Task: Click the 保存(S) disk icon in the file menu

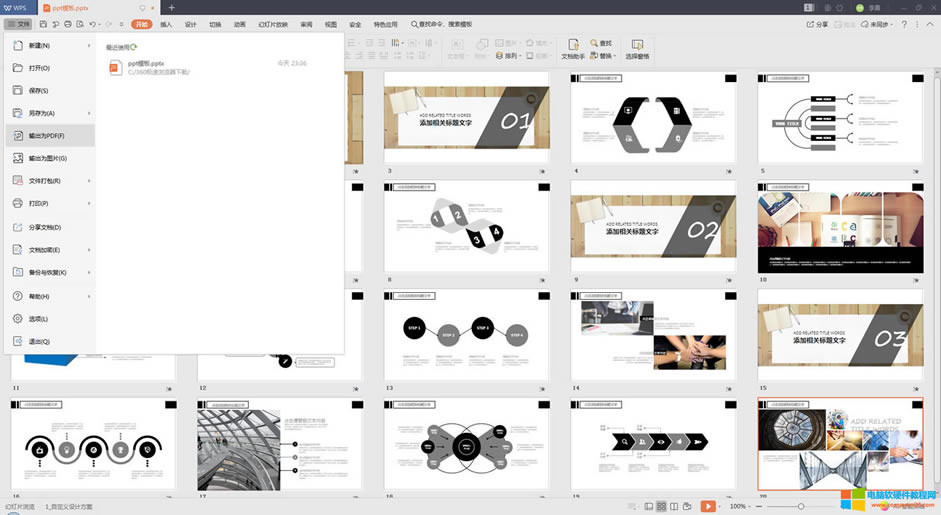Action: click(18, 90)
